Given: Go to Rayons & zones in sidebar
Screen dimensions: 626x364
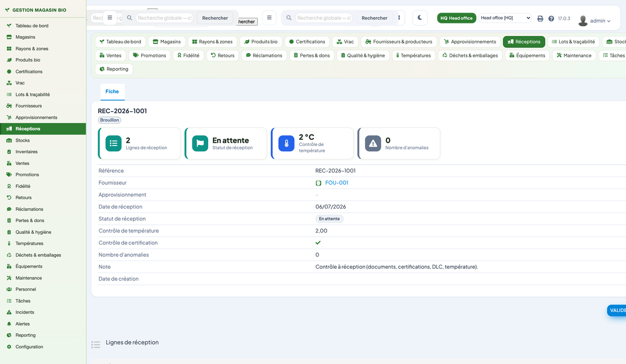Looking at the screenshot, I should click(43, 48).
